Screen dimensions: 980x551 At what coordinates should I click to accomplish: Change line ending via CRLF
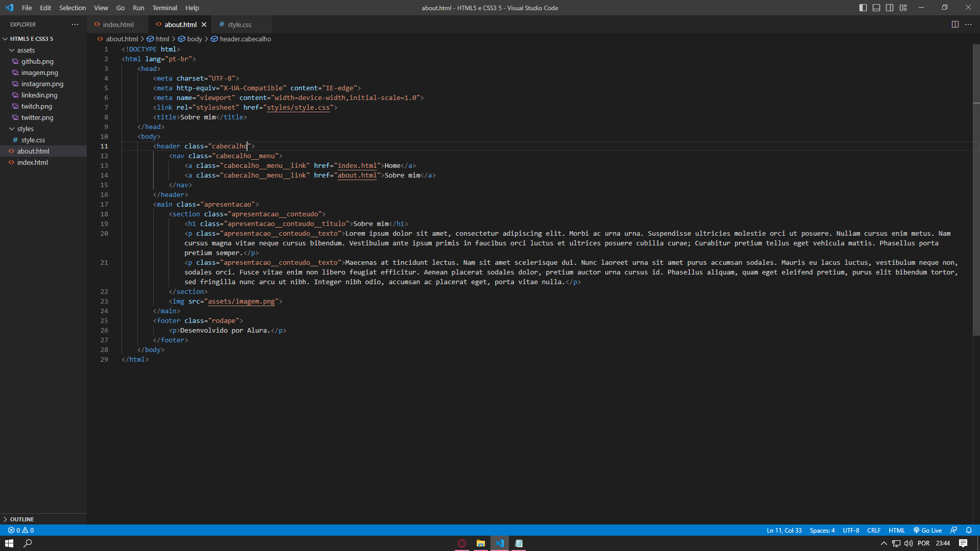pyautogui.click(x=874, y=530)
